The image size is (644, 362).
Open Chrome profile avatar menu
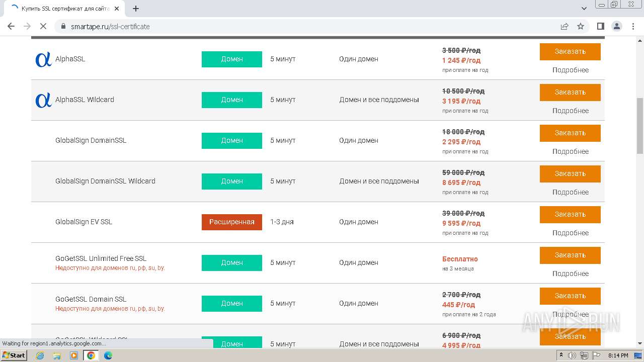pos(617,26)
